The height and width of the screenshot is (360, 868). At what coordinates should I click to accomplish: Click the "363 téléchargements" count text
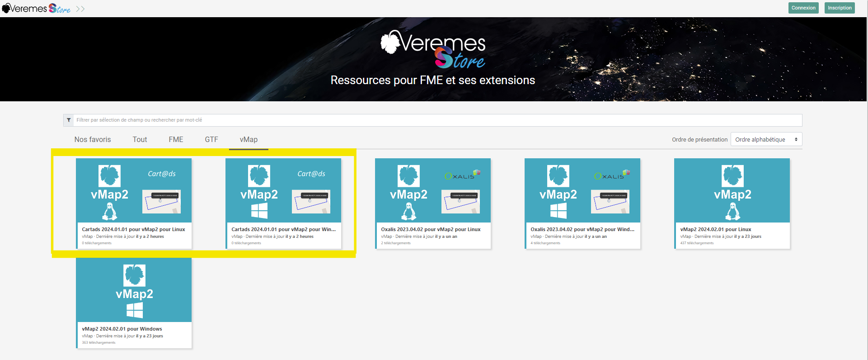pyautogui.click(x=99, y=343)
